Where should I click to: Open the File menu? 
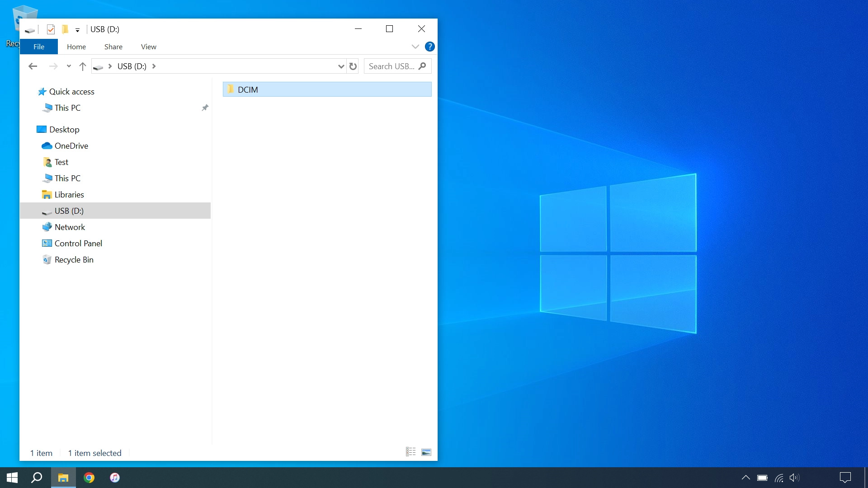(39, 47)
